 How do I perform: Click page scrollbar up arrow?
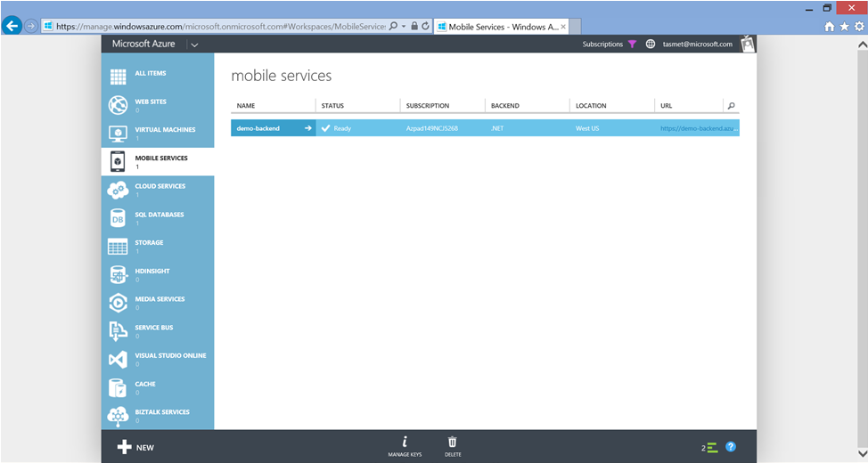[x=862, y=45]
